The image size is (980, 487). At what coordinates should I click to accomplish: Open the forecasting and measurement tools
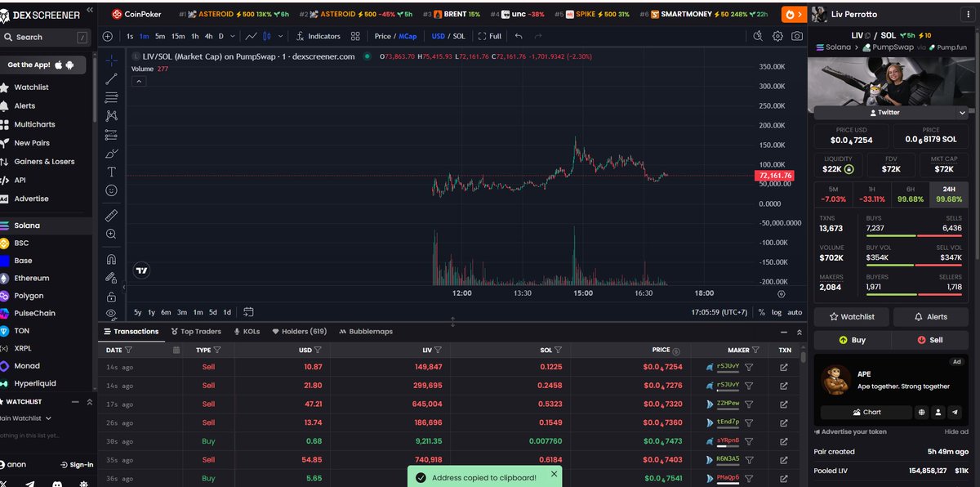coord(111,135)
